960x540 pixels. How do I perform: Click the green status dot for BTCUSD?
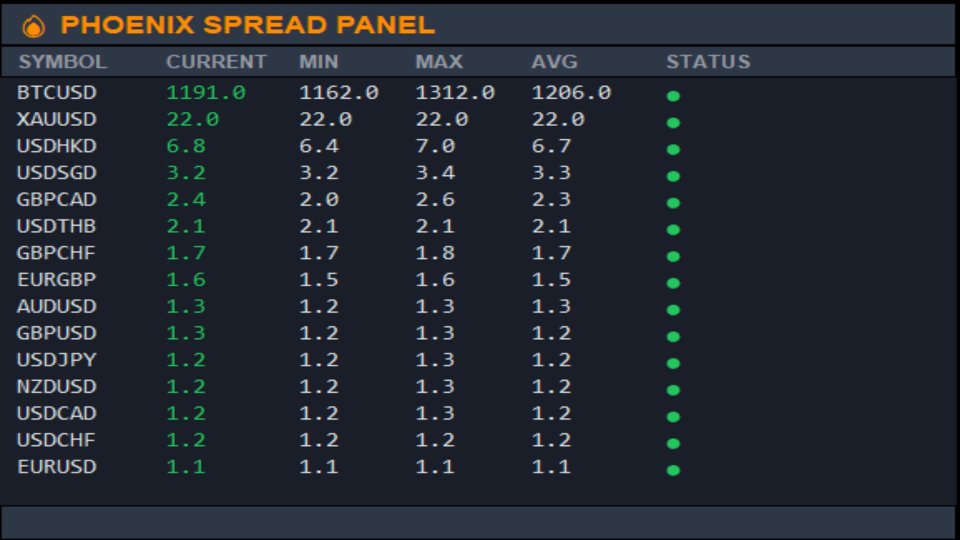[673, 96]
